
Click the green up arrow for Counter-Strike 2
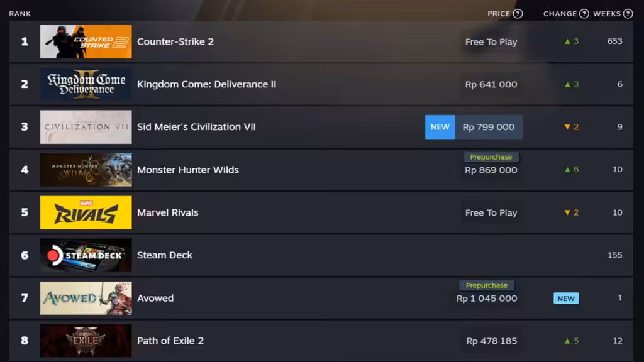coord(567,41)
